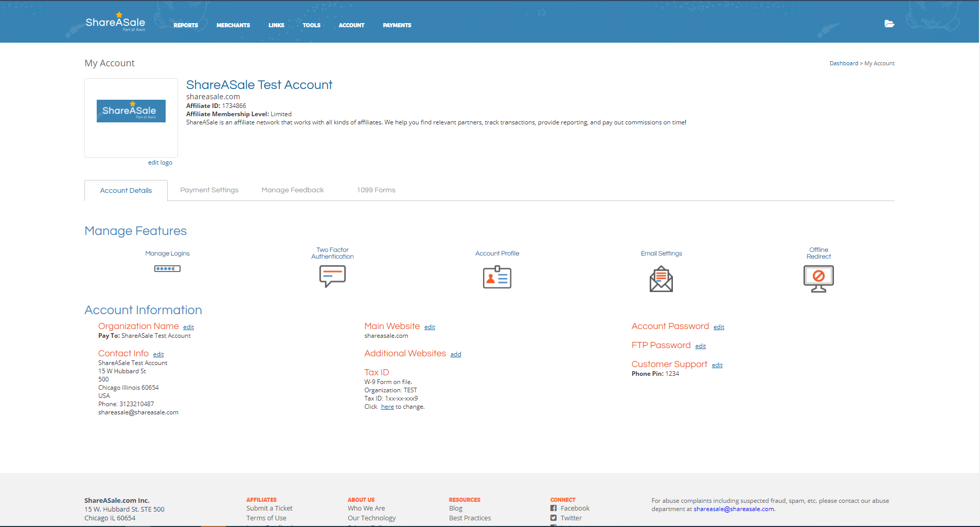
Task: Edit the FTP Password
Action: (x=700, y=346)
